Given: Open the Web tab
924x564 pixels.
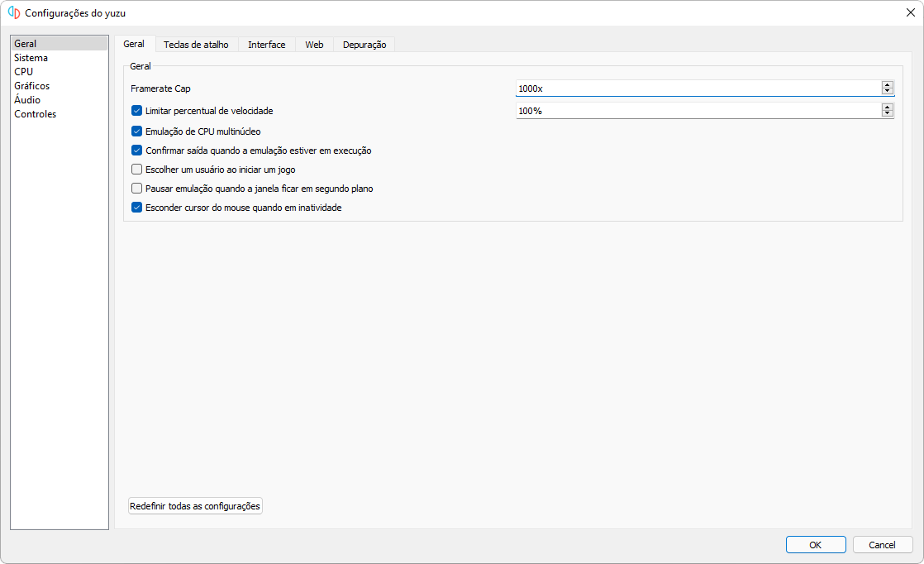Looking at the screenshot, I should [314, 45].
